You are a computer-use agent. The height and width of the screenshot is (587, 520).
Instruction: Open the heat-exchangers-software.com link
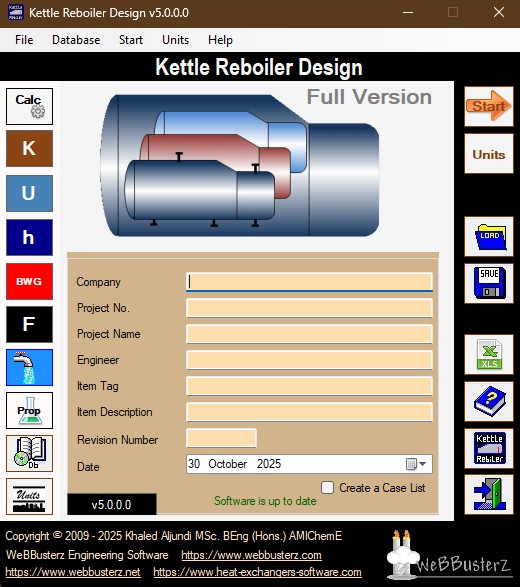tap(257, 572)
